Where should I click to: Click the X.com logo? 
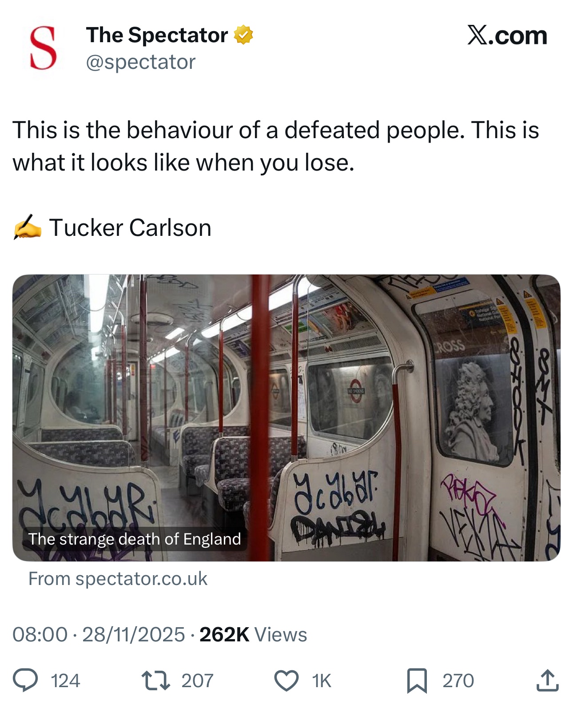[507, 36]
